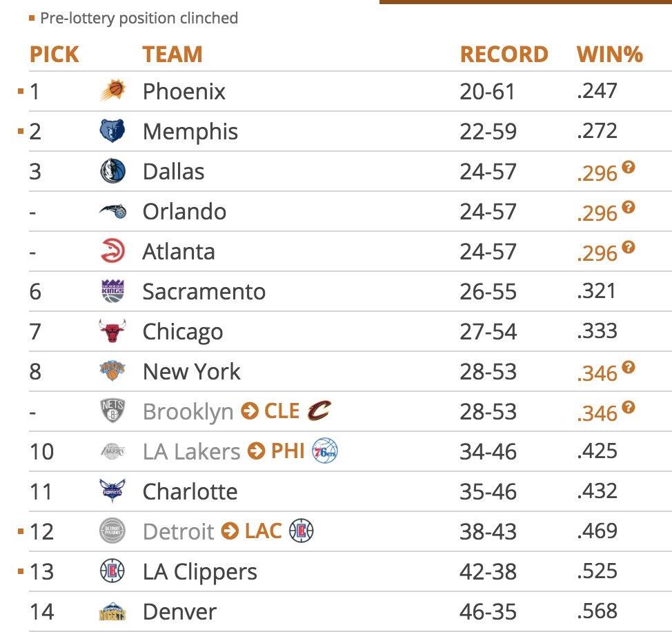Click the LA Clippers team name
This screenshot has width=672, height=632.
click(x=199, y=571)
